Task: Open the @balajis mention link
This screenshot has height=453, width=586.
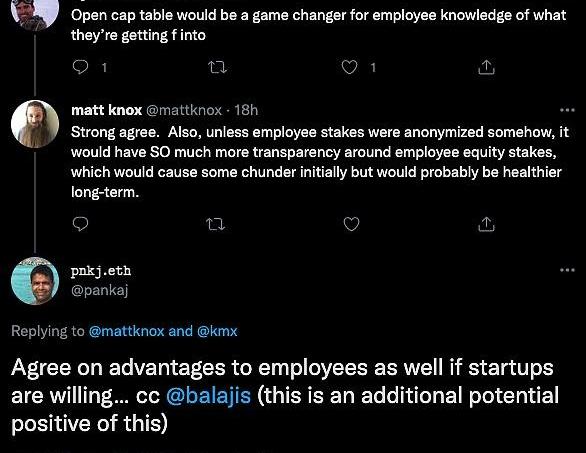Action: click(209, 395)
